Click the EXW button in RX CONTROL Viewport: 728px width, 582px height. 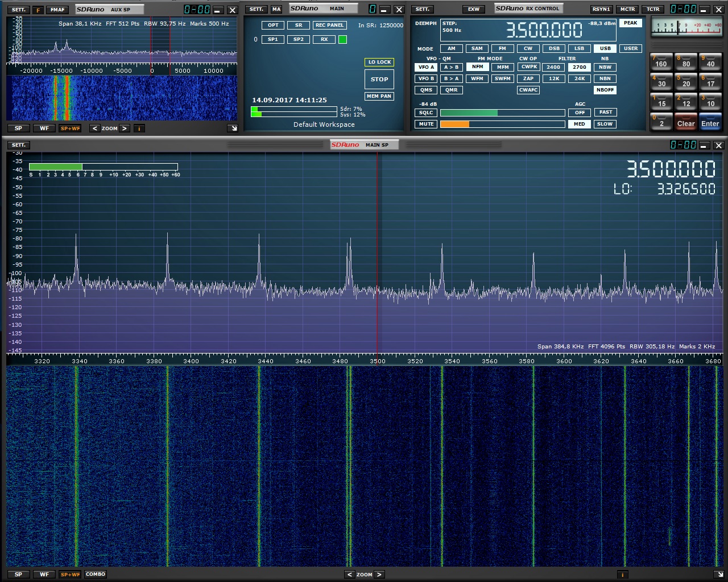coord(474,9)
